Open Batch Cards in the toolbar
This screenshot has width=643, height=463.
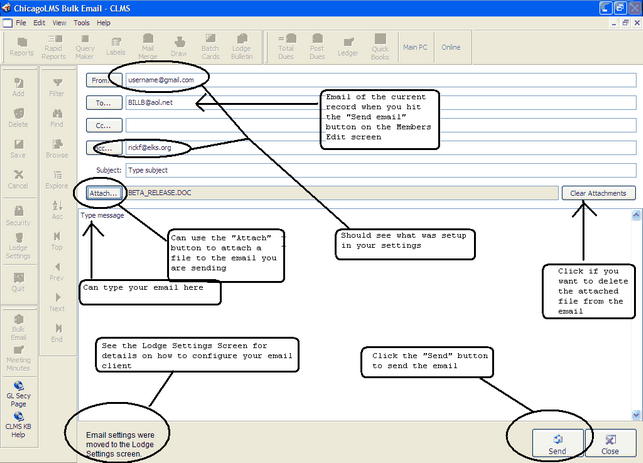point(211,46)
